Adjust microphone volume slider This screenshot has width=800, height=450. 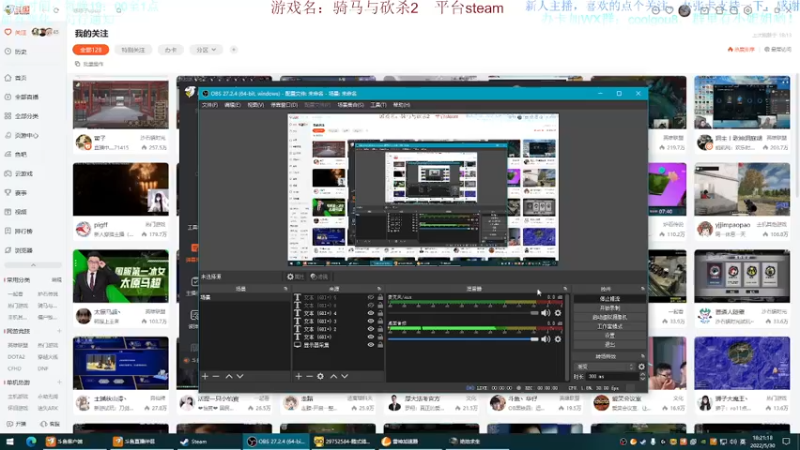[463, 313]
